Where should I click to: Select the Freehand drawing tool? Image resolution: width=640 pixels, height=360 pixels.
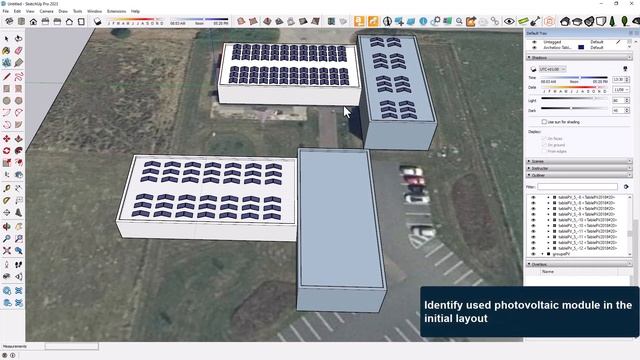[x=18, y=76]
